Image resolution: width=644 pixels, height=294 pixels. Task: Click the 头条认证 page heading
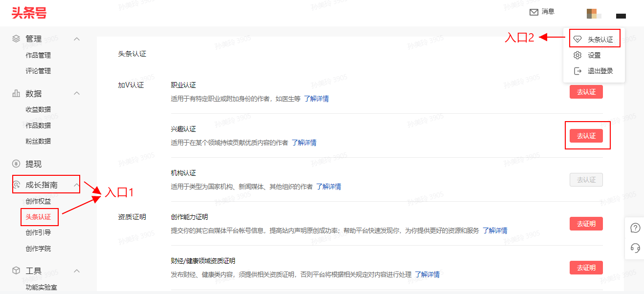pyautogui.click(x=132, y=54)
